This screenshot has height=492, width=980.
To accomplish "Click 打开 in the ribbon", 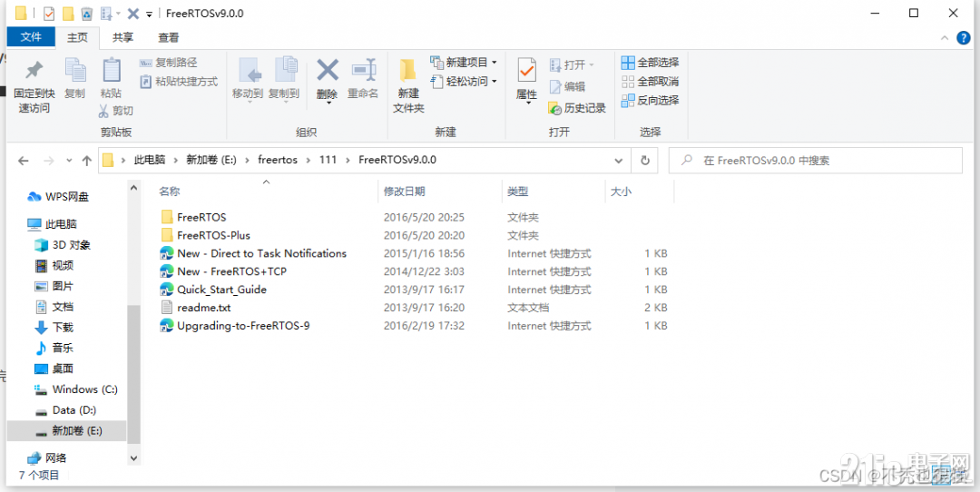I will [572, 65].
